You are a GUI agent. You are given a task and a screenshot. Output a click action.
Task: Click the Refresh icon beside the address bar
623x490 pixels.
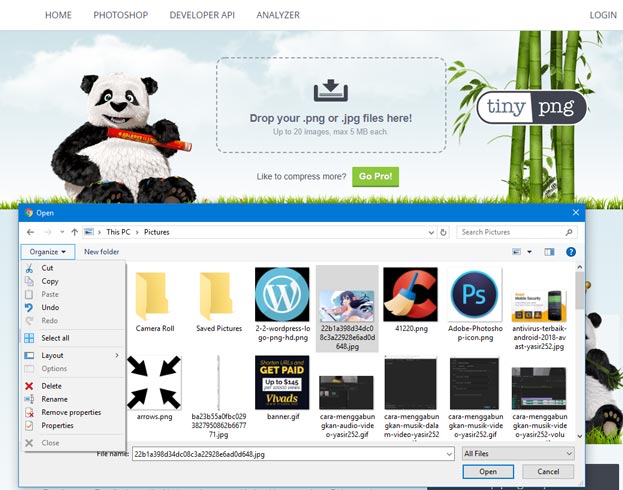click(443, 232)
